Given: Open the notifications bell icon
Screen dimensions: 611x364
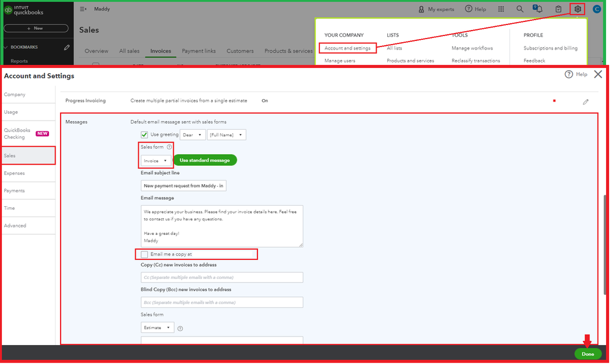Looking at the screenshot, I should (538, 9).
